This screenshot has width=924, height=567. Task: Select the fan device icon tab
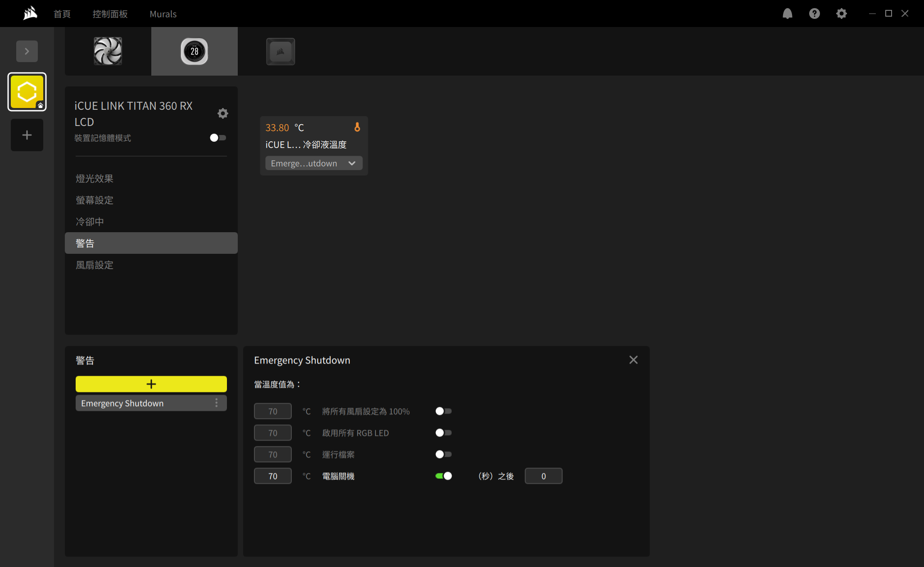pyautogui.click(x=108, y=51)
